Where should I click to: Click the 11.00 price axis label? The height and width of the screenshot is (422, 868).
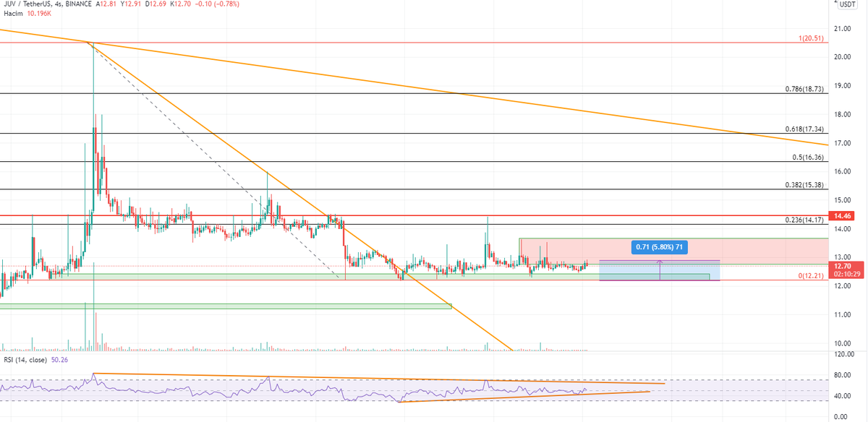pyautogui.click(x=842, y=315)
